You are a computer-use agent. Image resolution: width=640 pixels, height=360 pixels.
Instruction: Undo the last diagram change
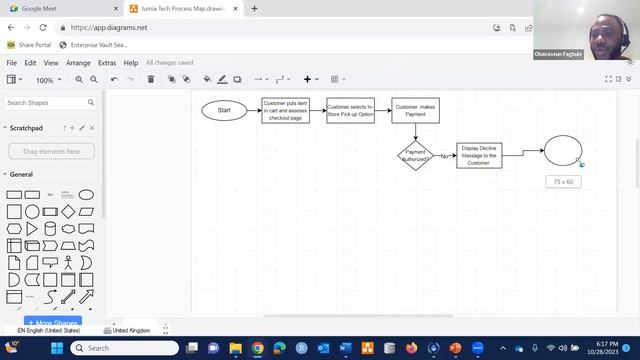pos(114,80)
